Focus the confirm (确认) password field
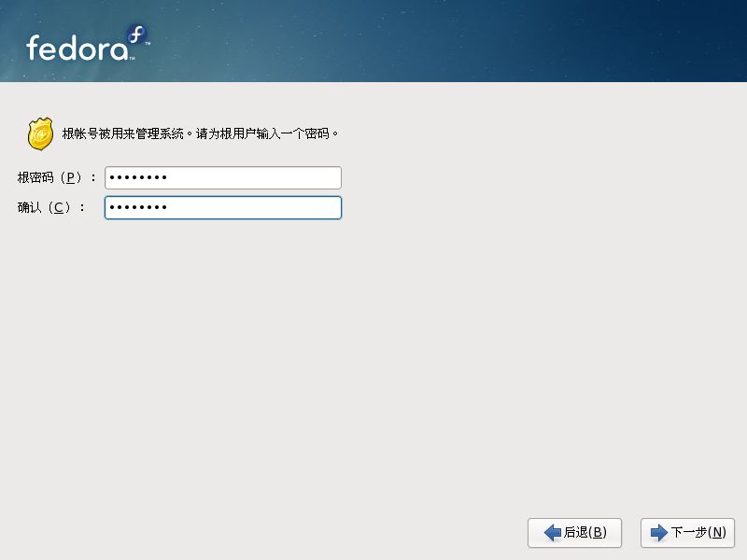 point(223,207)
